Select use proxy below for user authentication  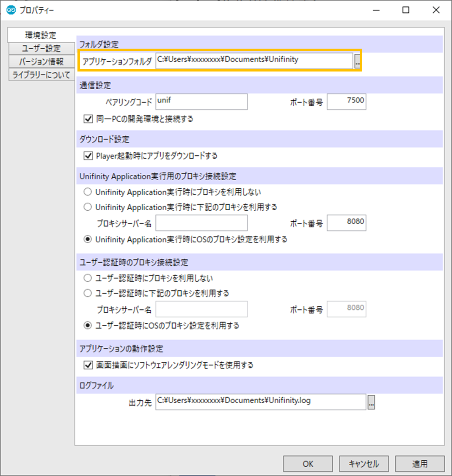[x=88, y=293]
